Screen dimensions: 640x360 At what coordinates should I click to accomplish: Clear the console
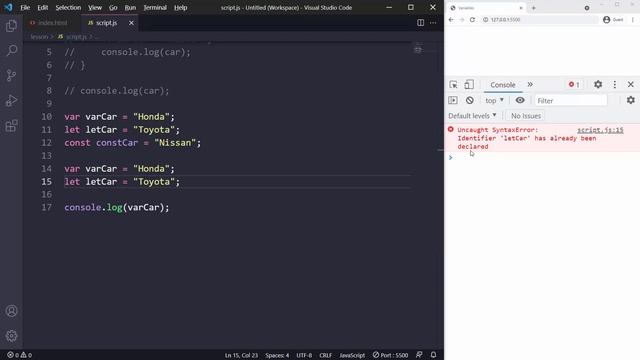(470, 100)
